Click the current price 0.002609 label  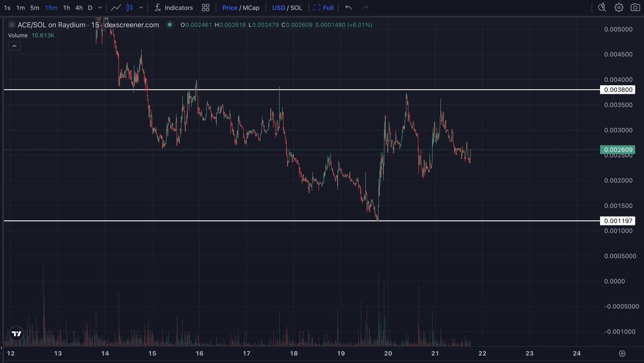618,150
